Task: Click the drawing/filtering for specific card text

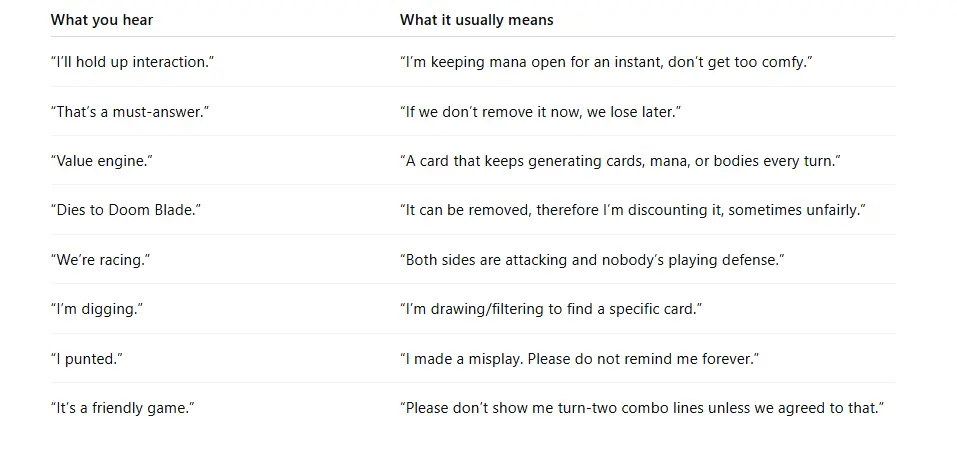Action: [550, 309]
